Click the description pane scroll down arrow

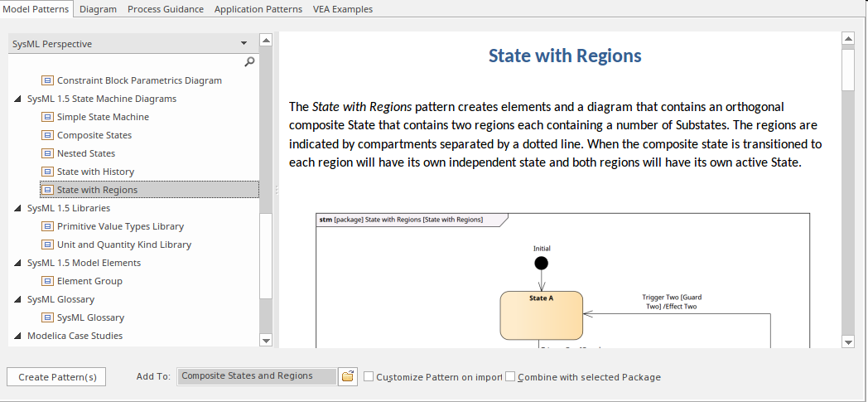point(847,341)
